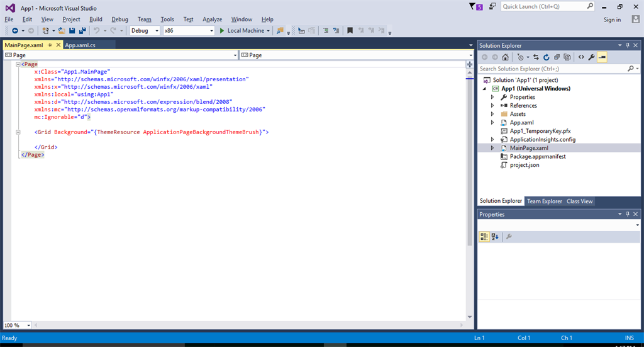Click the Categorized view icon in Properties panel
644x347 pixels.
(484, 236)
